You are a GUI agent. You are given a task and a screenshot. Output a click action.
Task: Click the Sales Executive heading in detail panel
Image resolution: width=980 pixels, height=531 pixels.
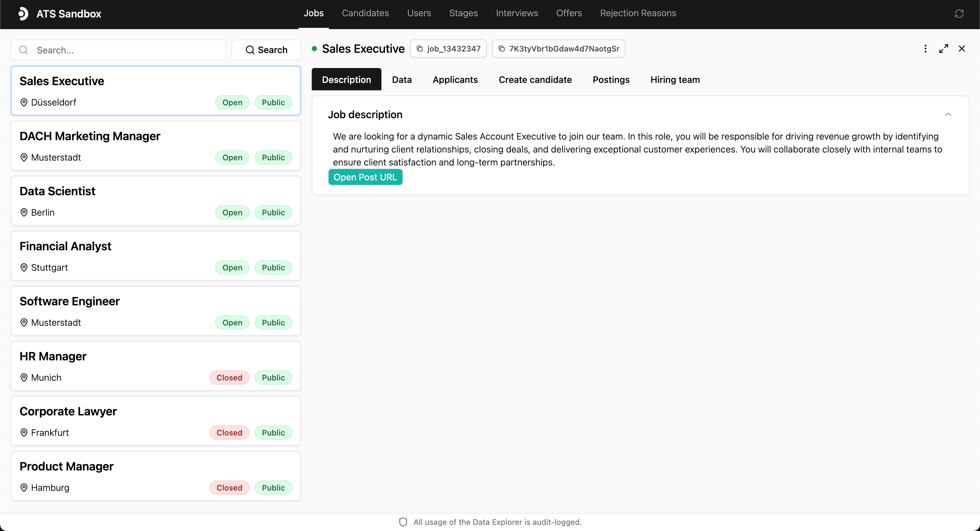coord(363,49)
